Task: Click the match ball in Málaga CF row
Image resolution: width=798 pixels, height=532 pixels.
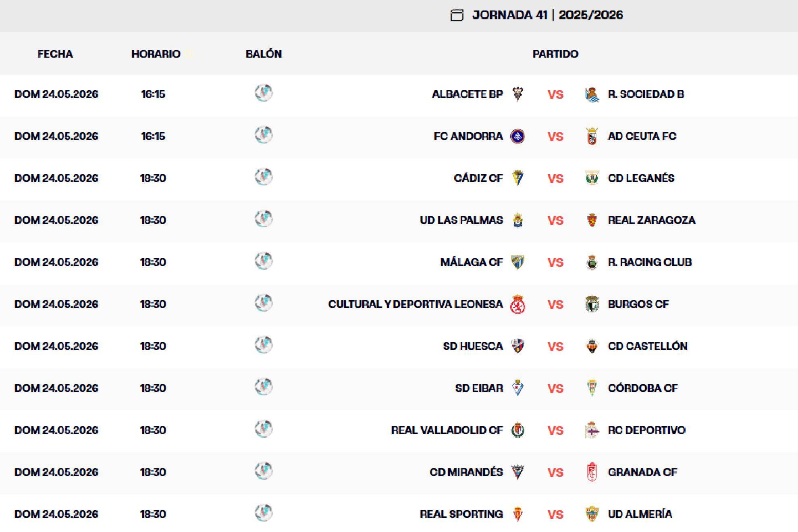Action: 264,261
